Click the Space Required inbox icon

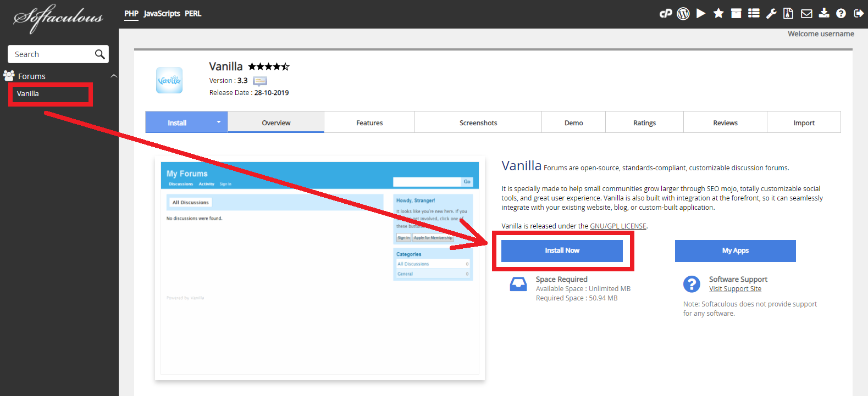pos(518,283)
